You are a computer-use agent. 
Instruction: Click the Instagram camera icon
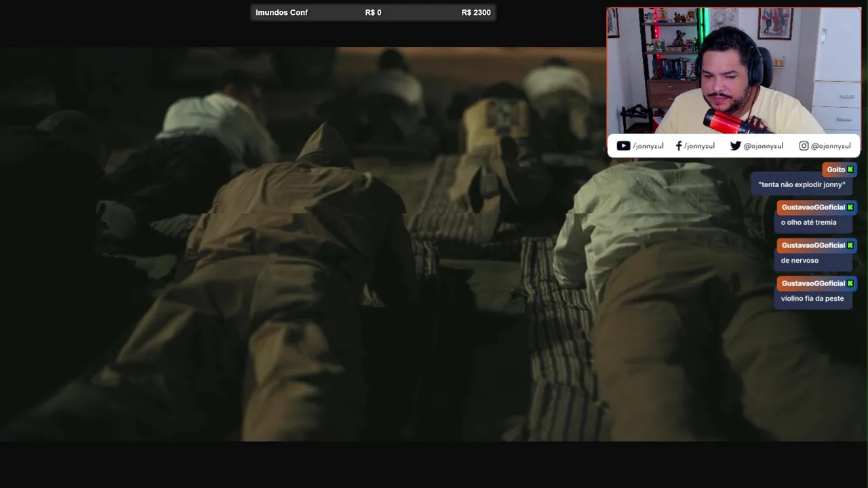click(x=804, y=146)
